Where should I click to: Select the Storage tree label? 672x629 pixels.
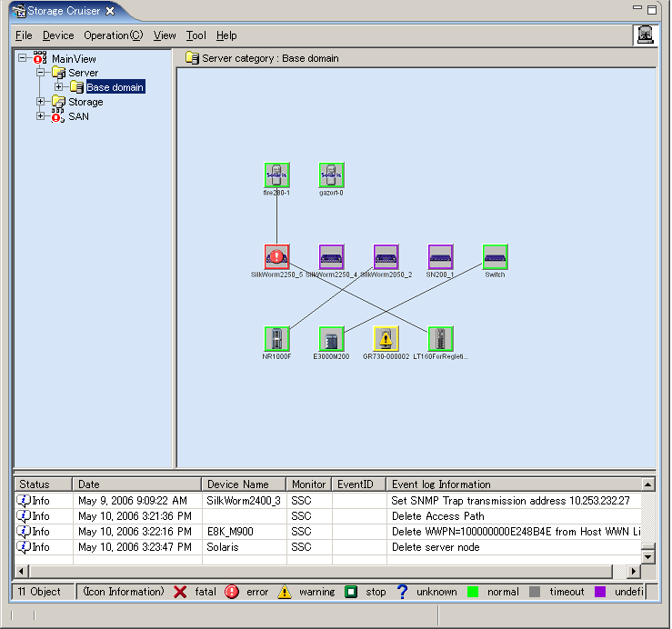(85, 102)
